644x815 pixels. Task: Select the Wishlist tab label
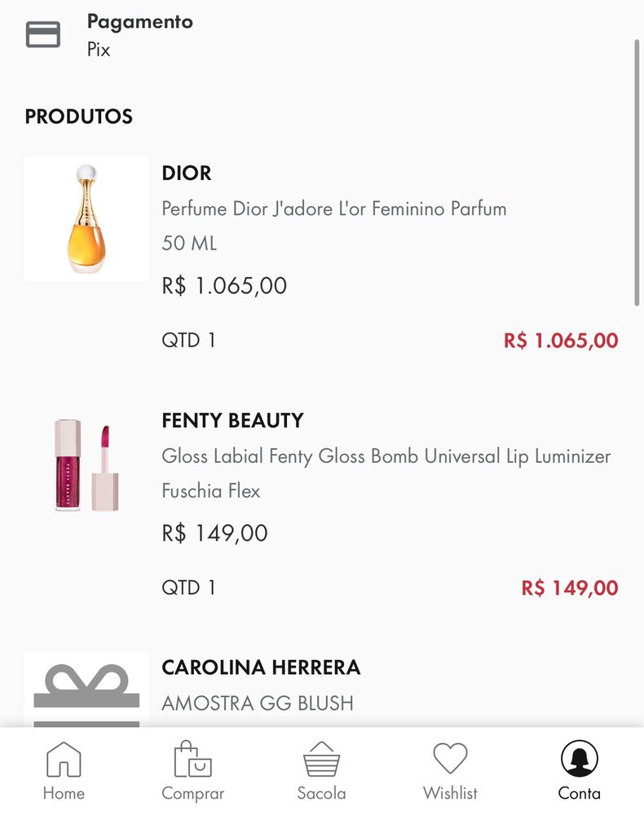450,793
